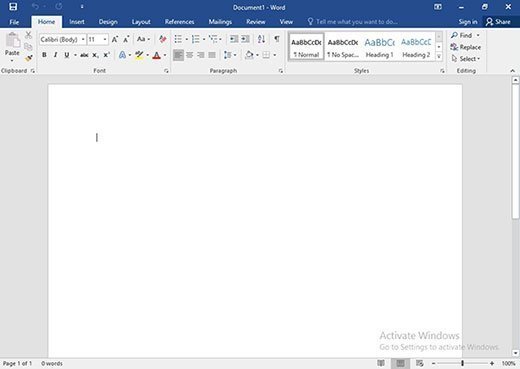Toggle show paragraph marks pilcrow
The image size is (520, 369).
pos(277,39)
